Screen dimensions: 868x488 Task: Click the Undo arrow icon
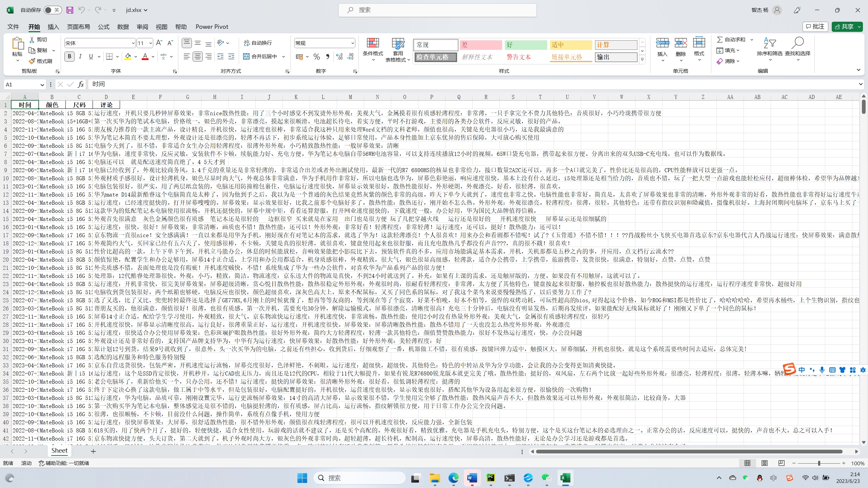point(81,10)
